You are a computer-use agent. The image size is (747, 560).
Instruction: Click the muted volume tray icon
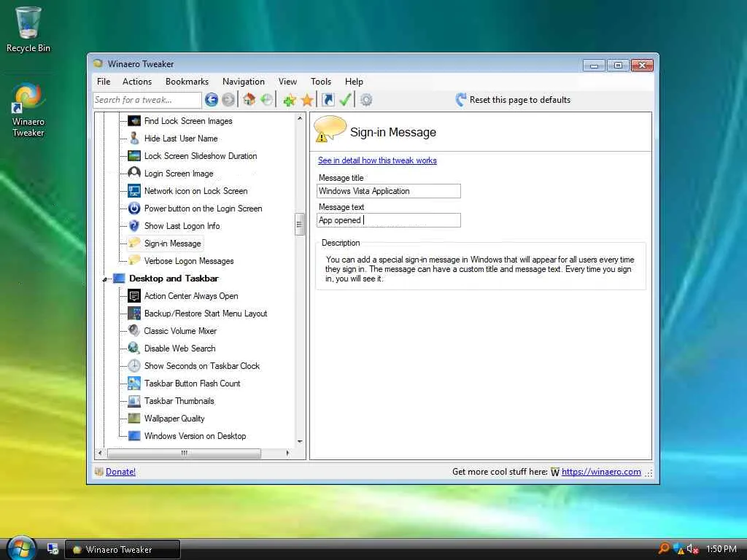click(x=692, y=549)
